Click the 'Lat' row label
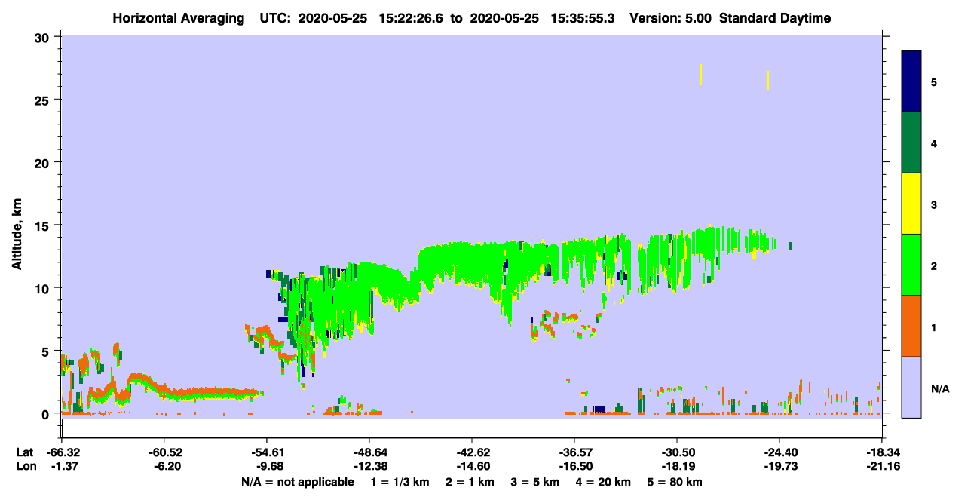 point(24,452)
